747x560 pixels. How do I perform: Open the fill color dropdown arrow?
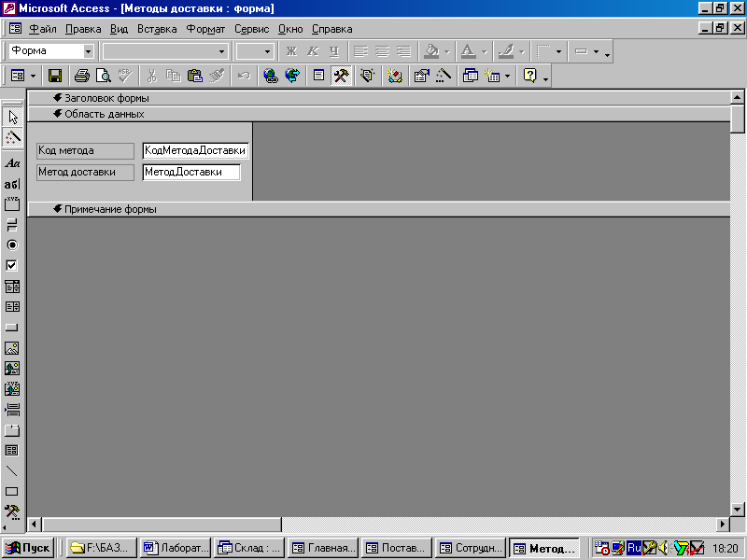point(446,51)
